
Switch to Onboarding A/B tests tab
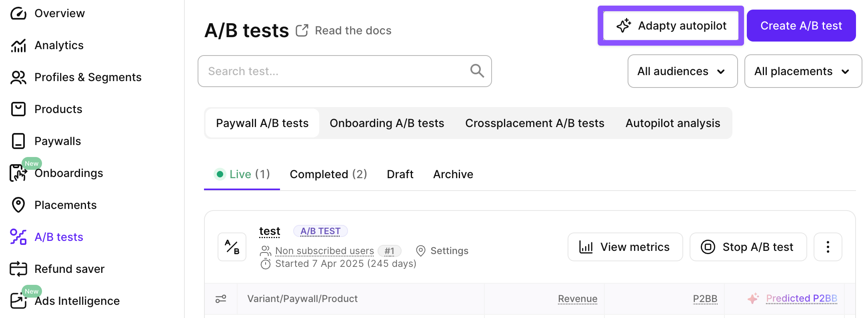coord(387,123)
